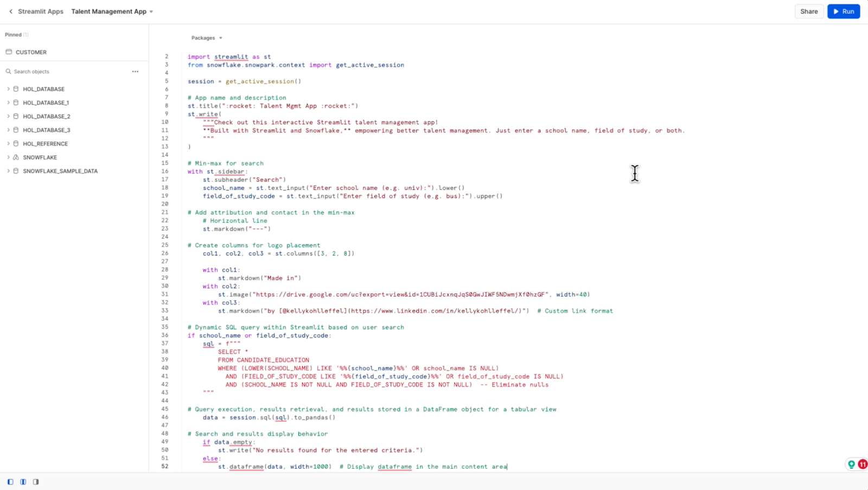The image size is (868, 490).
Task: Click the search magnifier icon
Action: [9, 72]
